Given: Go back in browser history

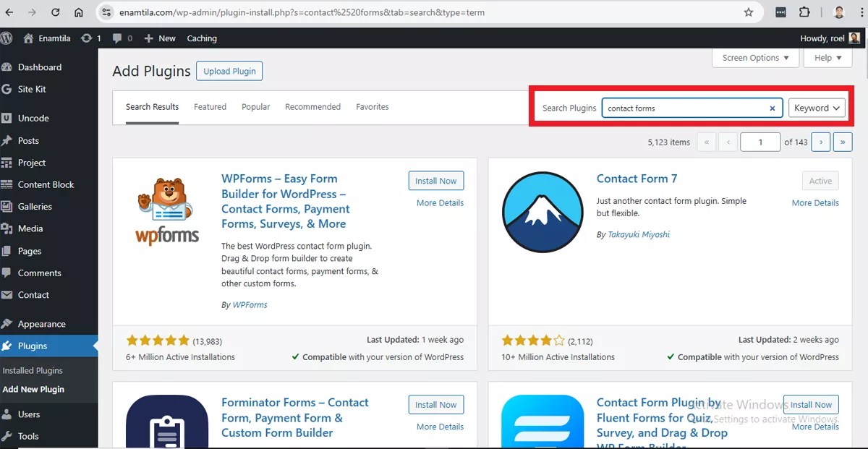Looking at the screenshot, I should pyautogui.click(x=10, y=12).
